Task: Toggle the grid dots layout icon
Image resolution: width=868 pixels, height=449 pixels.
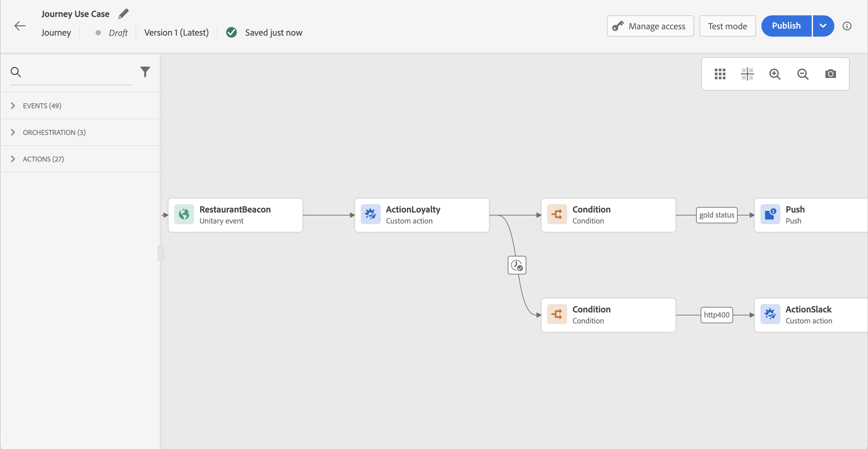Action: 720,74
